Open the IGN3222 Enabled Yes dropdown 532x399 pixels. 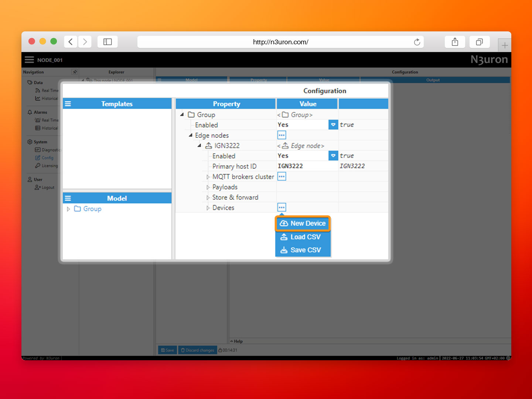pos(333,156)
